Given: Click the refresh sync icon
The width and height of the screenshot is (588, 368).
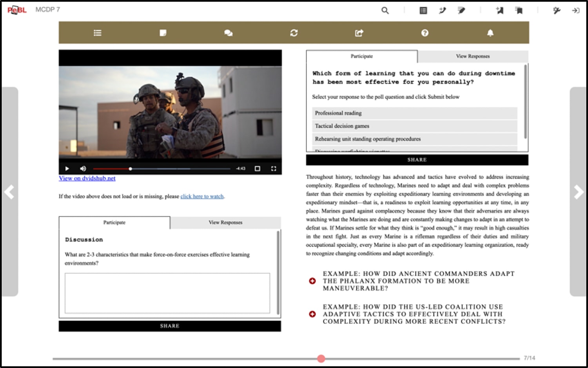Looking at the screenshot, I should [x=294, y=33].
